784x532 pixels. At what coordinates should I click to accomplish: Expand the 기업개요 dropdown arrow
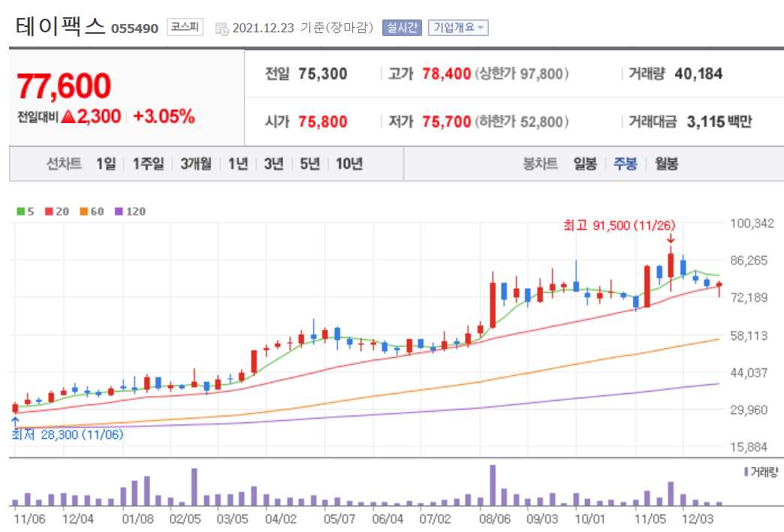pos(479,28)
